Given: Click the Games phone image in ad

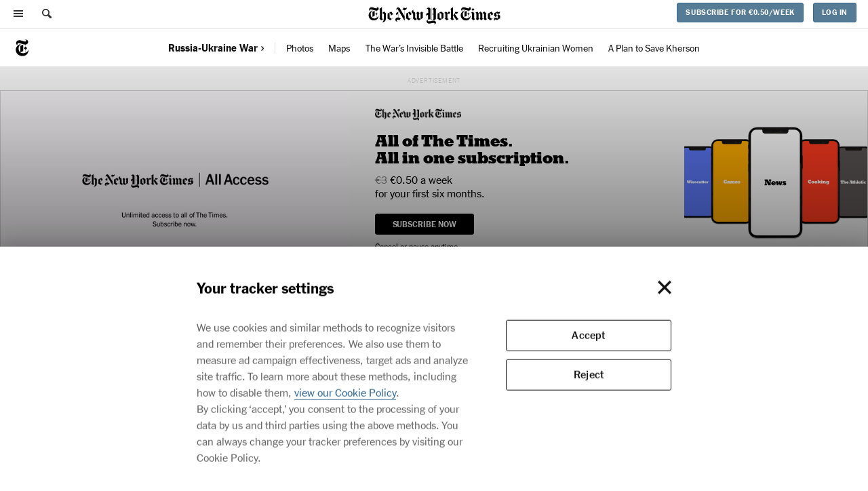Looking at the screenshot, I should [x=731, y=181].
